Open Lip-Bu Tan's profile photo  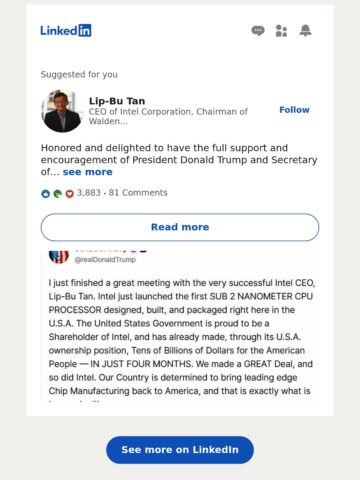point(62,111)
